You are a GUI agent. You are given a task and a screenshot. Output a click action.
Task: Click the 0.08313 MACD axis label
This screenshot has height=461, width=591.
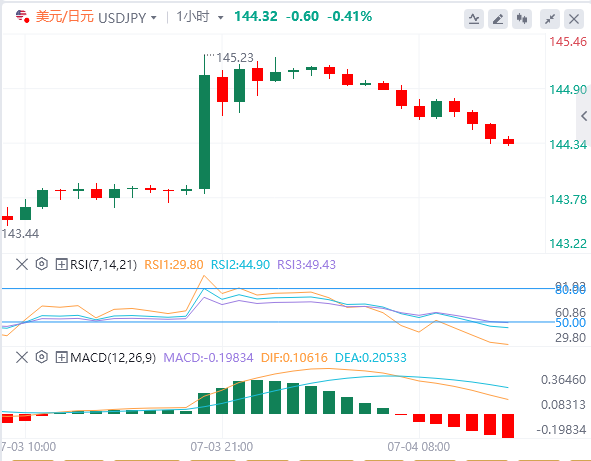tap(563, 405)
